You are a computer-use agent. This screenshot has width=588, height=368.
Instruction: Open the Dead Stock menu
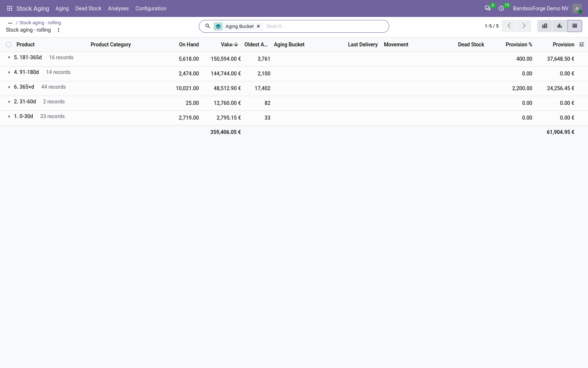(x=88, y=8)
